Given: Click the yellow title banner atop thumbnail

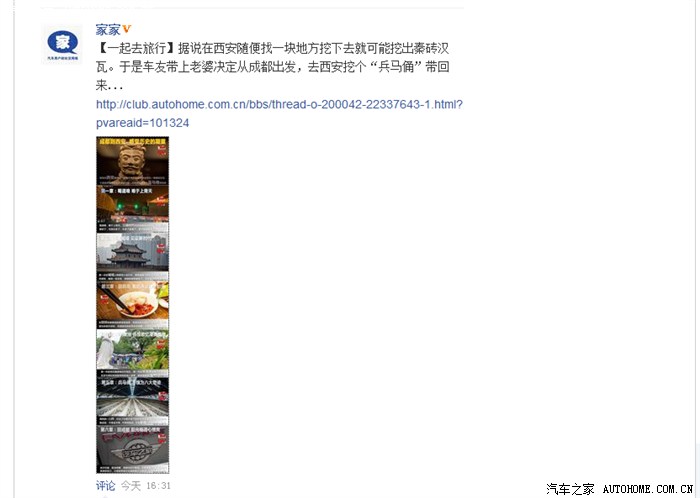Looking at the screenshot, I should [133, 141].
